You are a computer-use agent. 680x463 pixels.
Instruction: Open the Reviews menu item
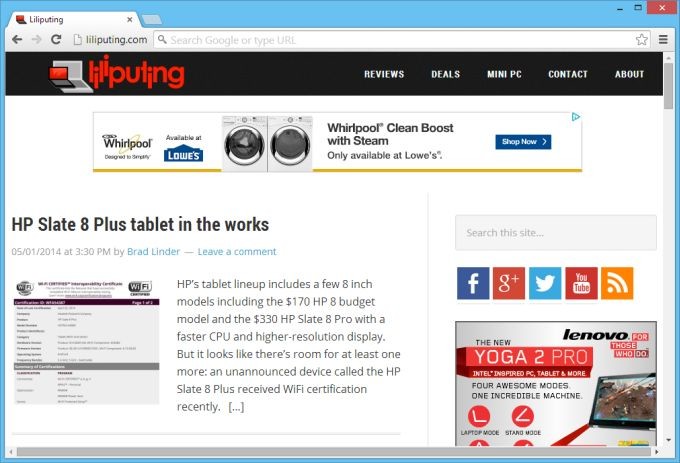[x=384, y=74]
